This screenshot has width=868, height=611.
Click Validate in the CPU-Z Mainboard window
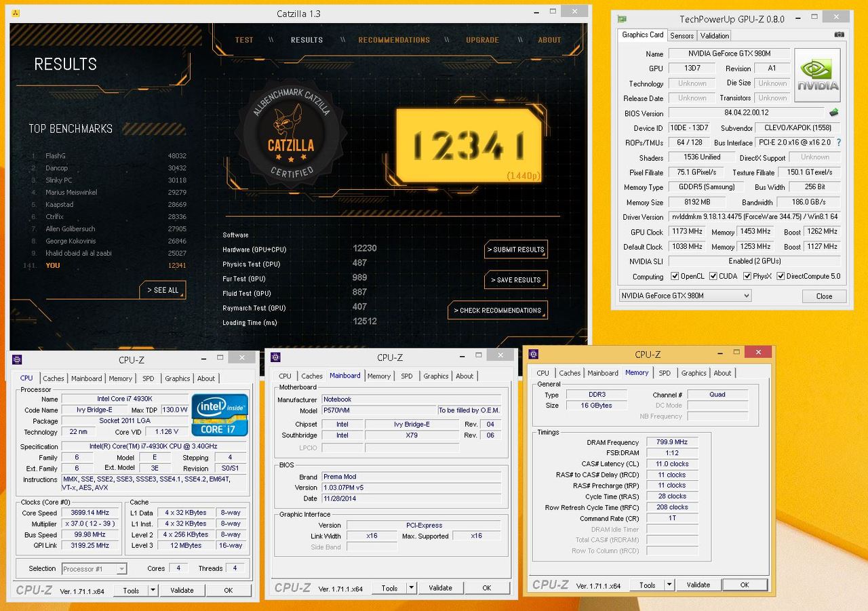[440, 588]
